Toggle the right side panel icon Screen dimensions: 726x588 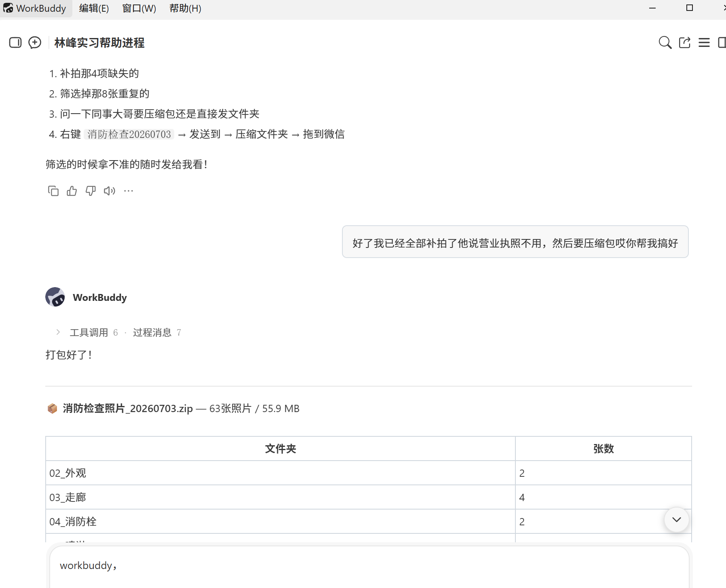pos(722,42)
